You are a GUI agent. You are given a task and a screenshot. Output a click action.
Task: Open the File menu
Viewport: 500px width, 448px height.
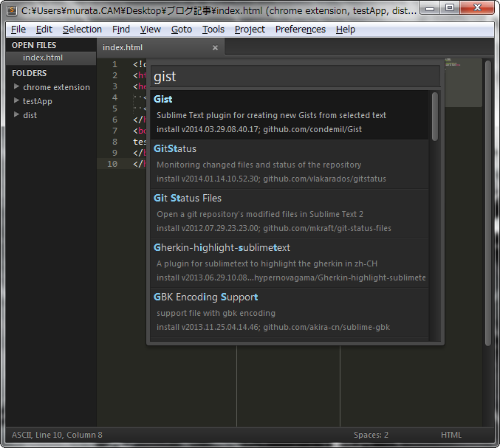(18, 30)
